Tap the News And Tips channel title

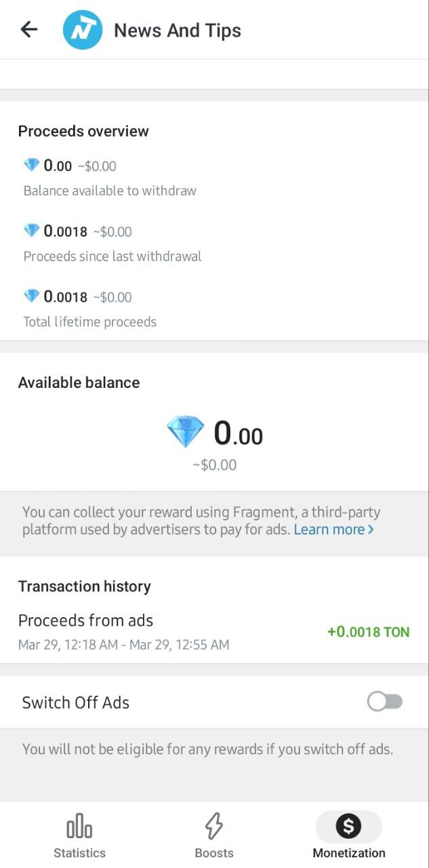[x=178, y=31]
